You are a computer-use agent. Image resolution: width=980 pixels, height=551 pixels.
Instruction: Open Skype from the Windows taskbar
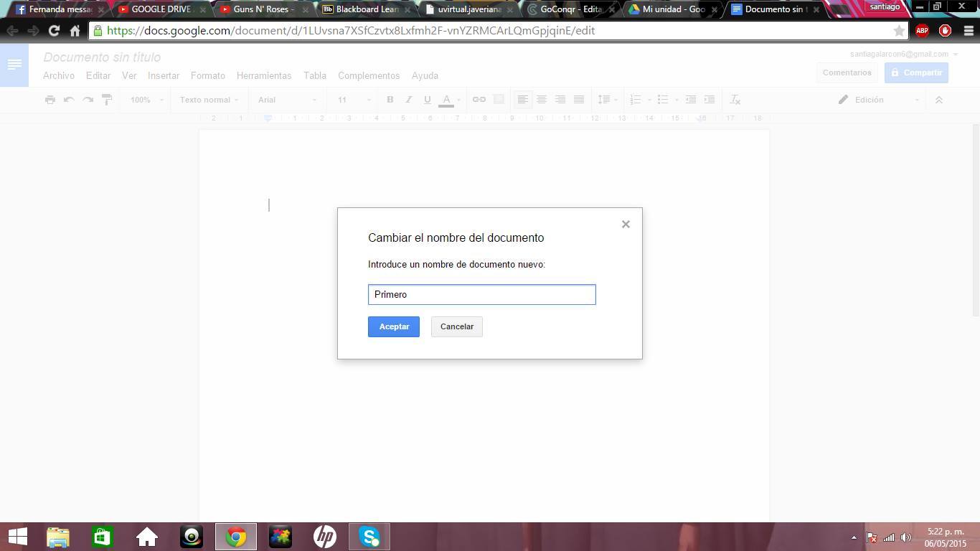(x=369, y=537)
